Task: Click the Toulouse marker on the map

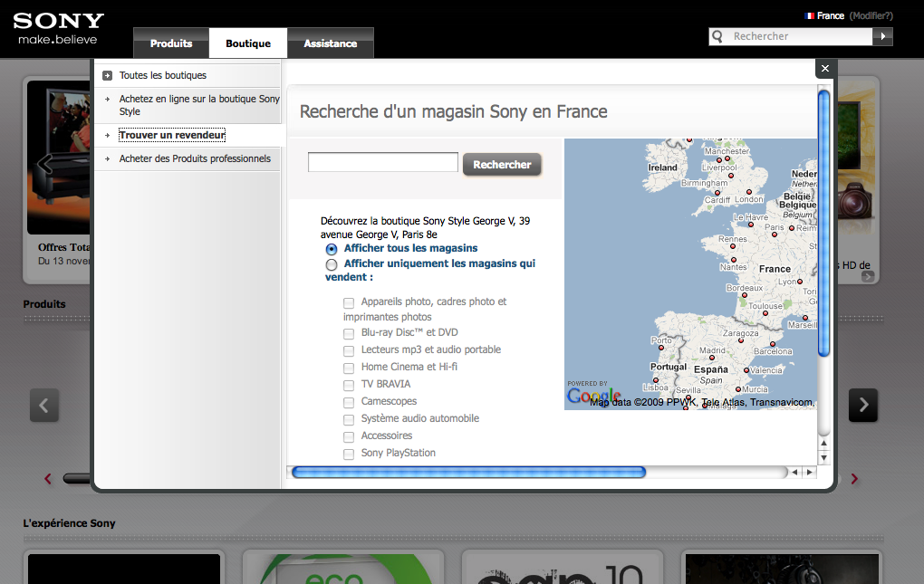Action: point(765,313)
